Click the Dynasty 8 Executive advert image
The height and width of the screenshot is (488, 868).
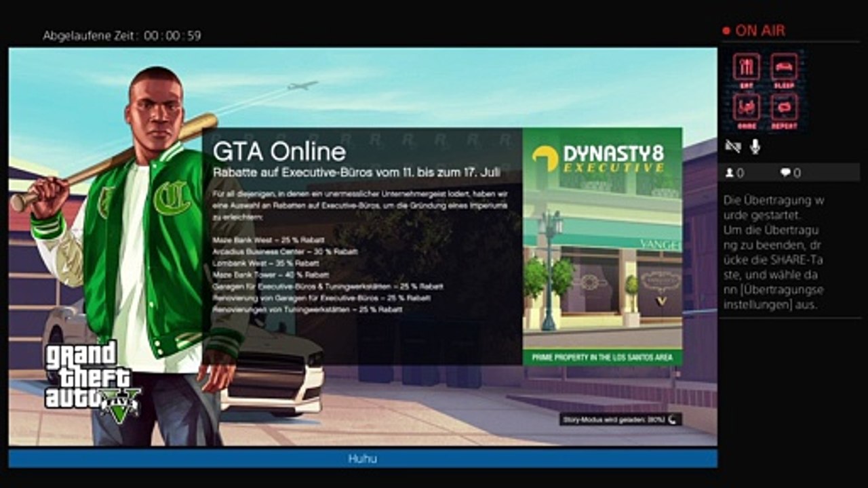[x=602, y=247]
